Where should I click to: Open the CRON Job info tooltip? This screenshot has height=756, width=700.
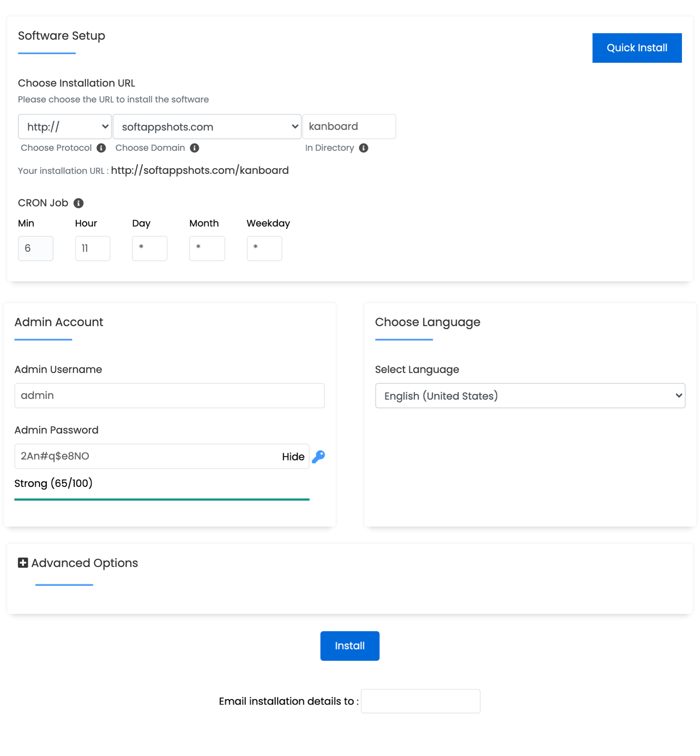tap(78, 203)
